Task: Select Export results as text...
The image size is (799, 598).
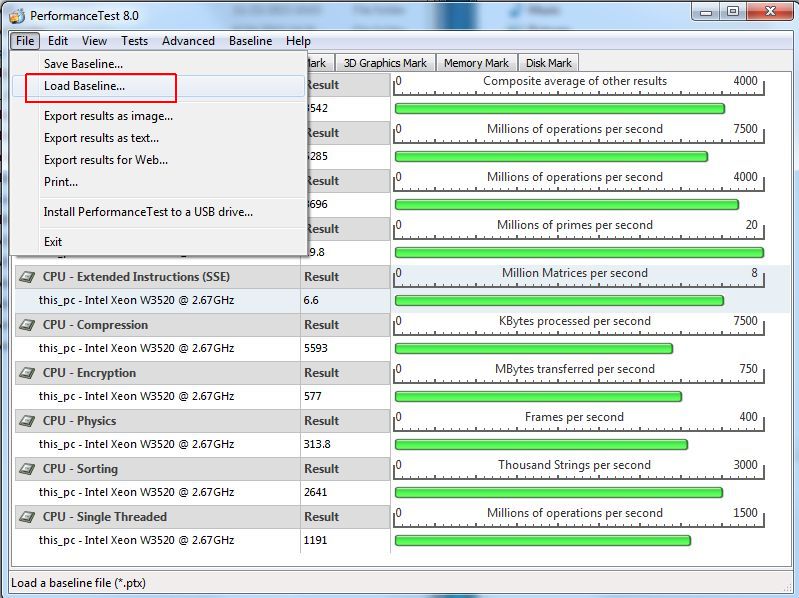Action: tap(159, 138)
